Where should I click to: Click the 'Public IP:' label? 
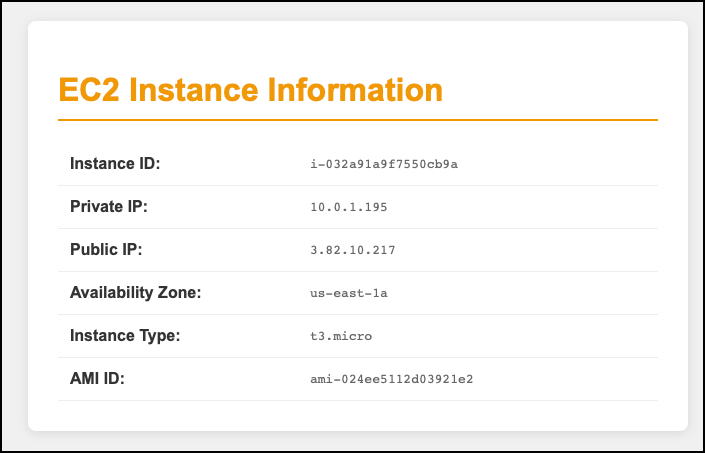pos(106,250)
